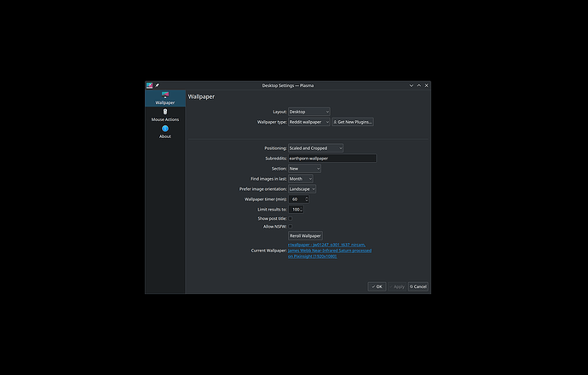The image size is (588, 375).
Task: Click the Wallpaper page heading
Action: pyautogui.click(x=201, y=97)
